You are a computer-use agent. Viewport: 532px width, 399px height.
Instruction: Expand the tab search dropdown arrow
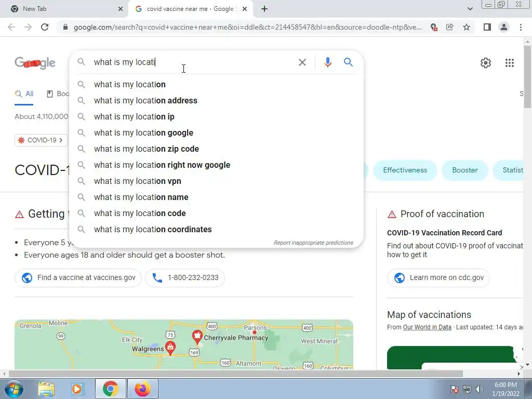(x=470, y=9)
